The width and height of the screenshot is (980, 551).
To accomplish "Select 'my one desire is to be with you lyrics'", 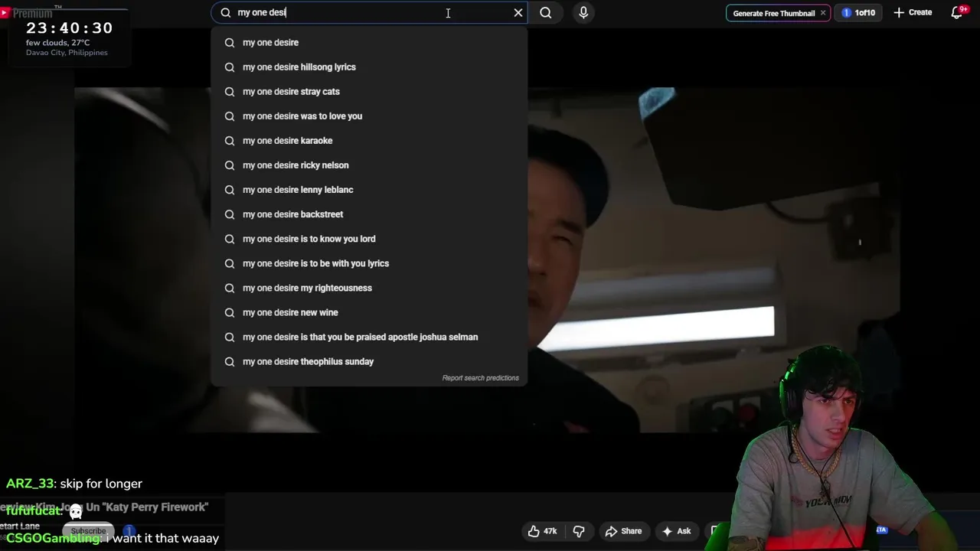I will [369, 263].
